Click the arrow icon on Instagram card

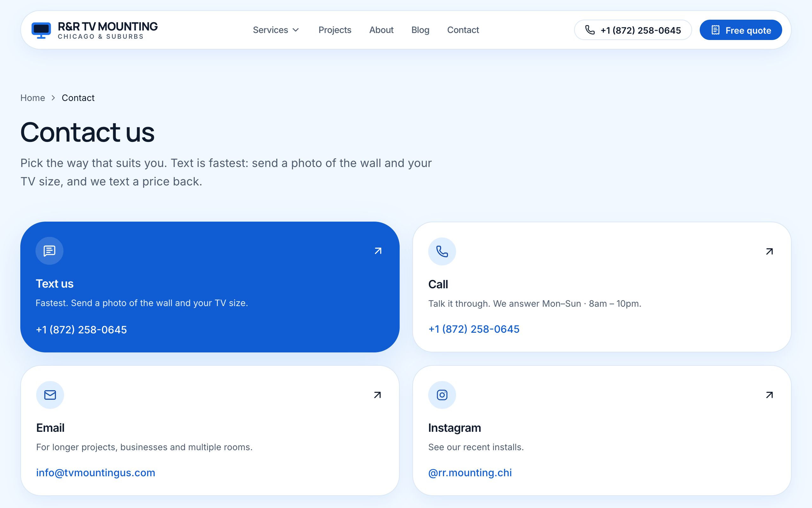click(x=769, y=395)
